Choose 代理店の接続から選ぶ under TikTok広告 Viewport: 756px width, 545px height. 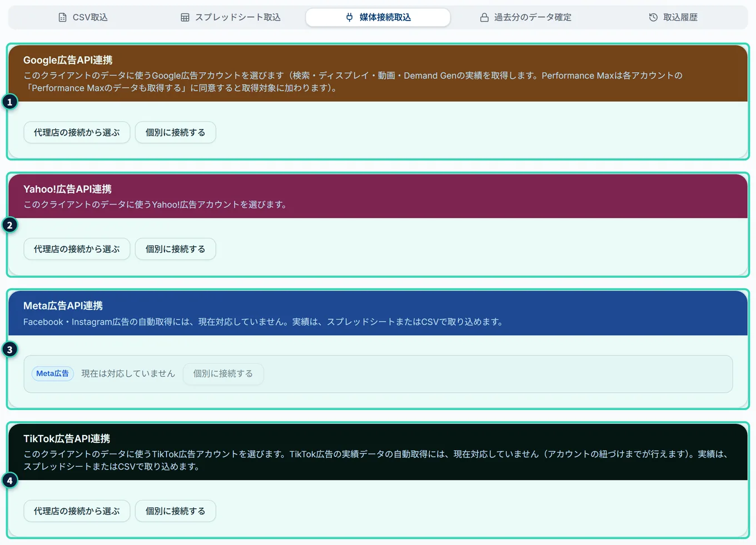[77, 511]
